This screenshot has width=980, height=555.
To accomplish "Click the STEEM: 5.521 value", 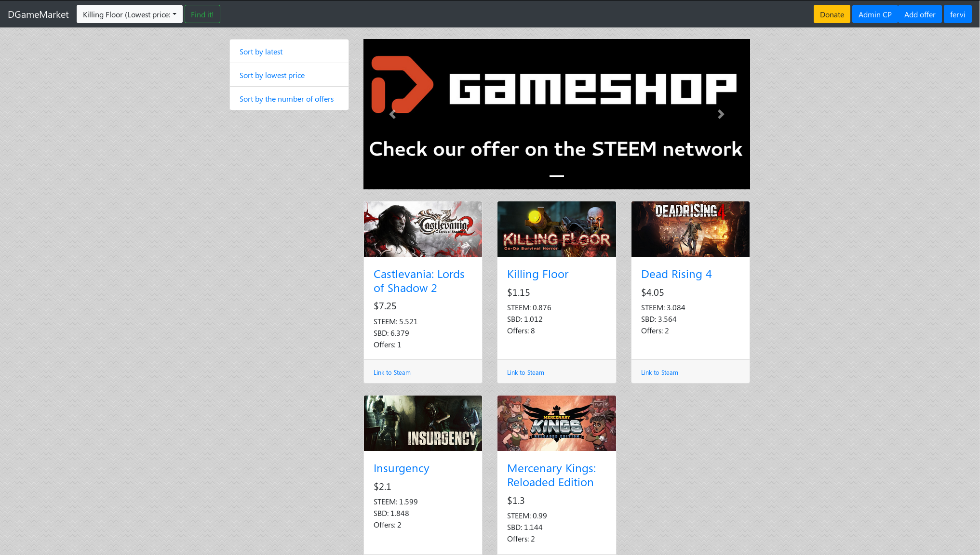I will [395, 321].
